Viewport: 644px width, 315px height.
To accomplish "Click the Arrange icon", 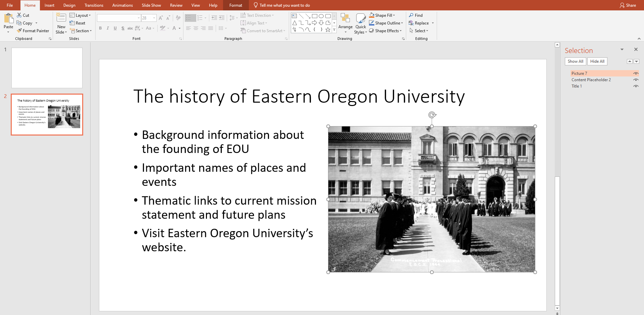I will [x=345, y=20].
